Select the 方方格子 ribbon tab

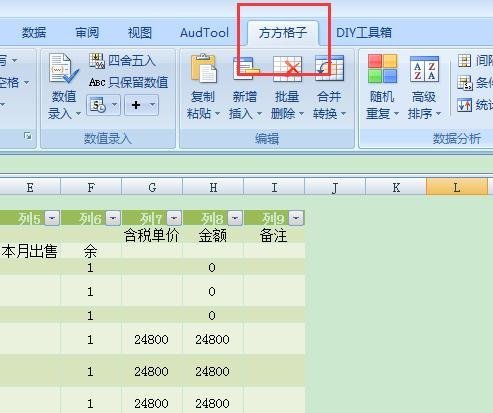pos(283,33)
